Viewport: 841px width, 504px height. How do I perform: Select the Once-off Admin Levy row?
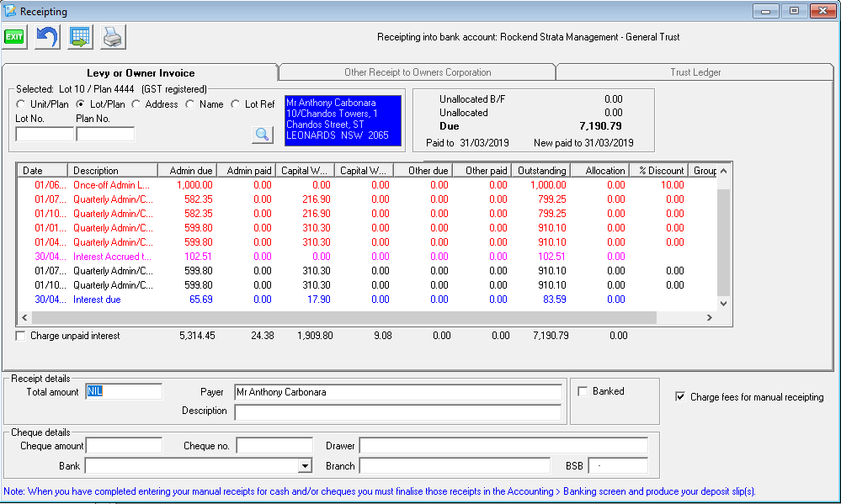pos(112,184)
